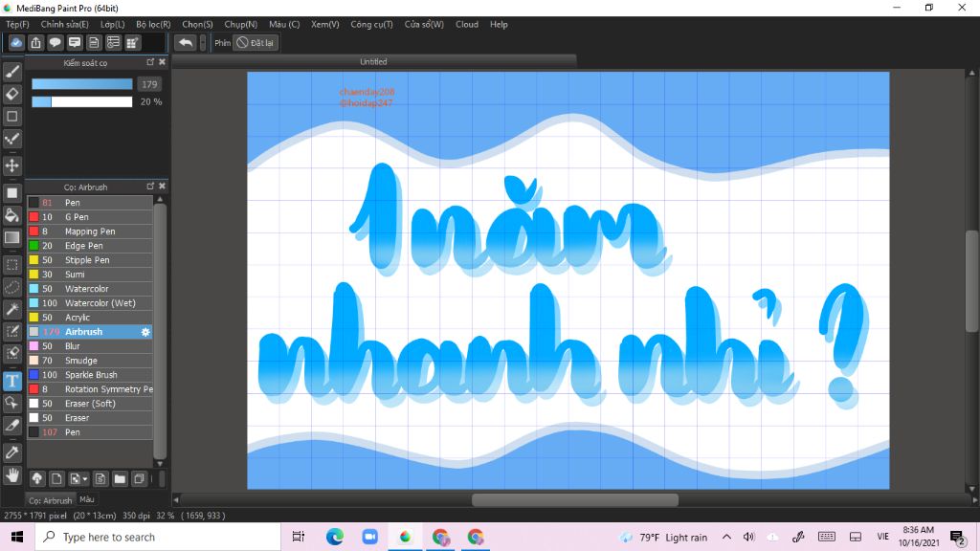Select the Select Pen tool

pyautogui.click(x=11, y=331)
